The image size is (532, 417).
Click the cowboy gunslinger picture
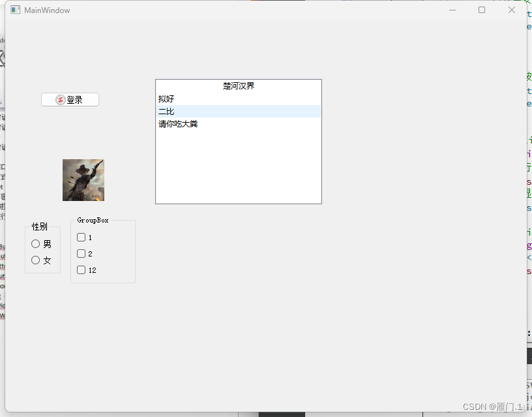click(x=83, y=180)
